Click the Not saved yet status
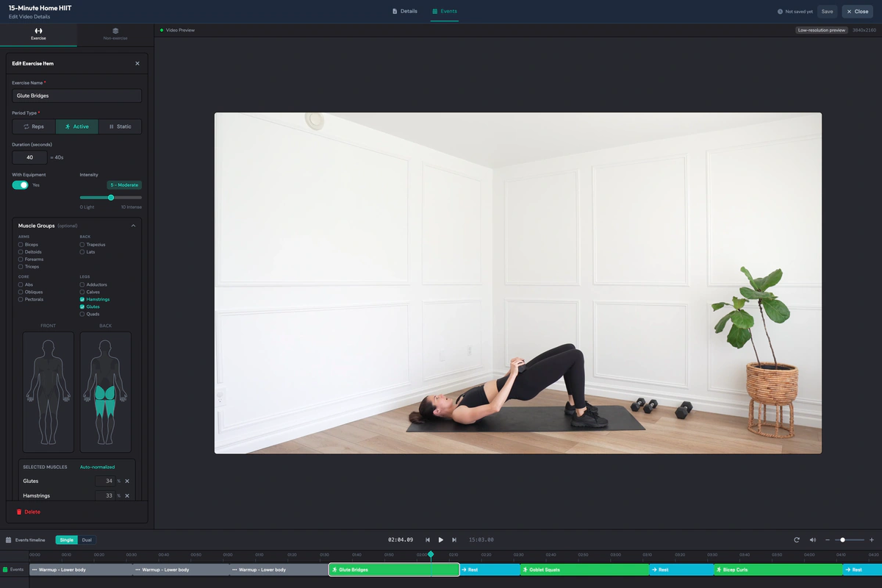The height and width of the screenshot is (588, 882). coord(795,12)
